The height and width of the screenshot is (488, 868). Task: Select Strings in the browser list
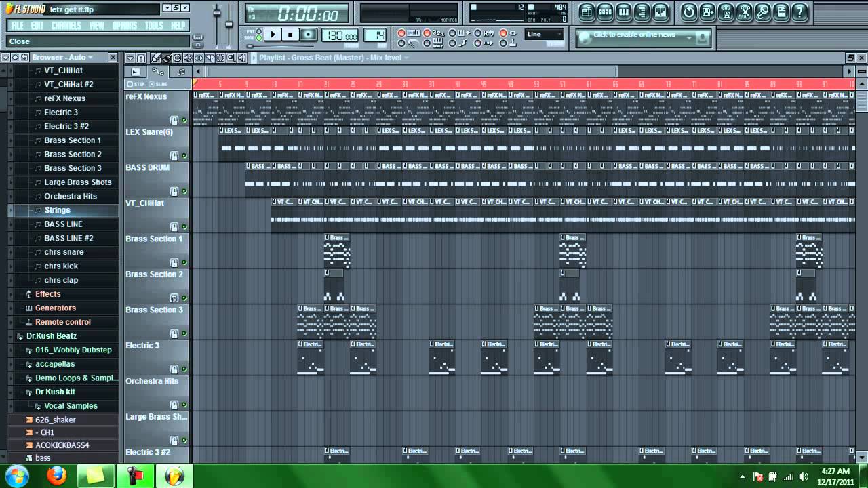coord(57,210)
